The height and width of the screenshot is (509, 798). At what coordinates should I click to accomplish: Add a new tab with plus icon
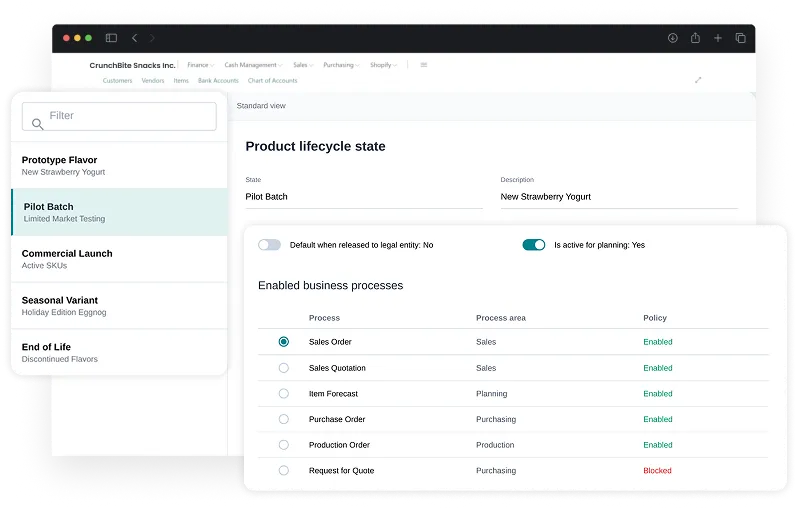[718, 38]
